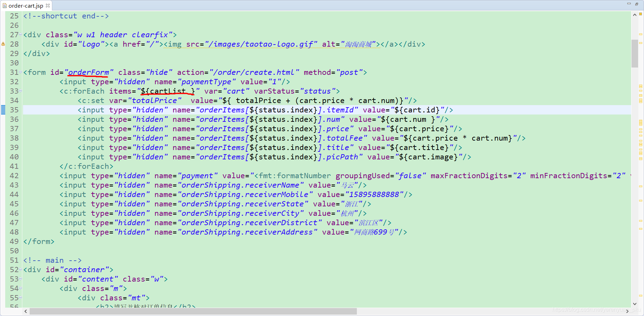
Task: Click the "15895888888" mobile value
Action: tap(374, 195)
